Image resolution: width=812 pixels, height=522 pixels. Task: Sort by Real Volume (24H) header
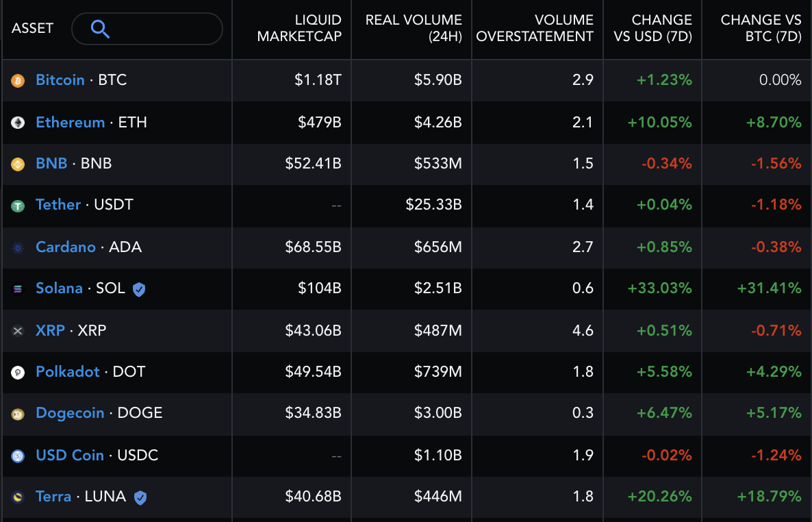414,28
